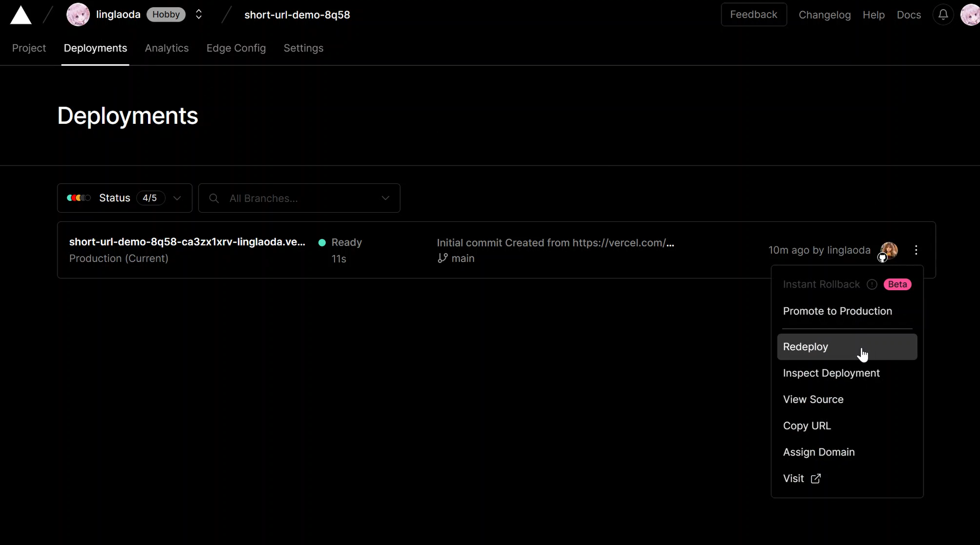Image resolution: width=980 pixels, height=545 pixels.
Task: Click the deployment three-dot menu icon
Action: (x=916, y=250)
